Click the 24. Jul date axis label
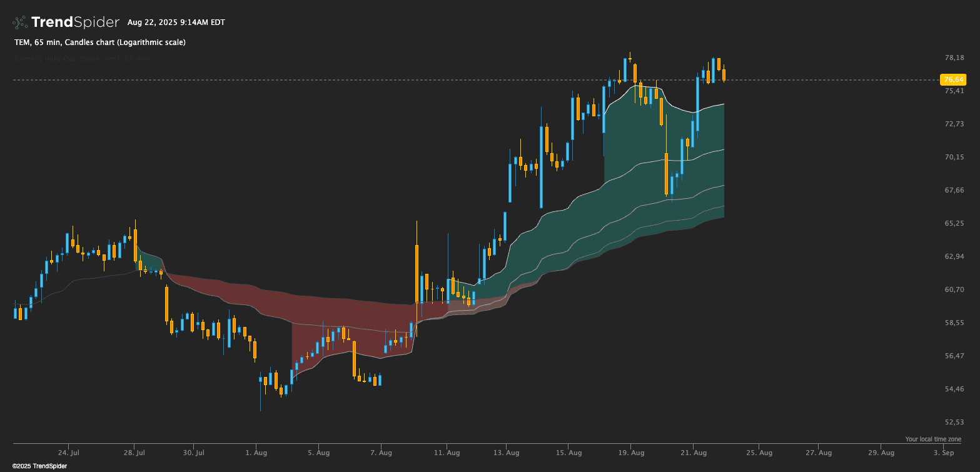 (68, 453)
